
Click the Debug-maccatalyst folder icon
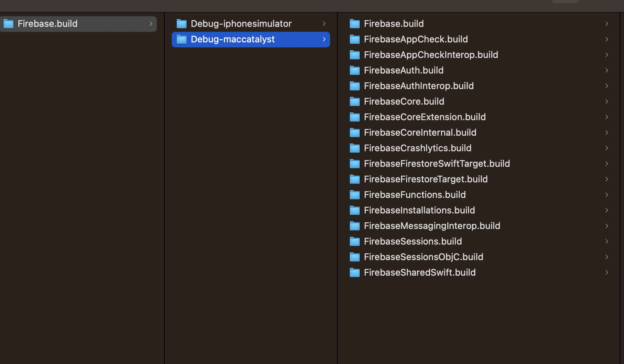pos(182,39)
